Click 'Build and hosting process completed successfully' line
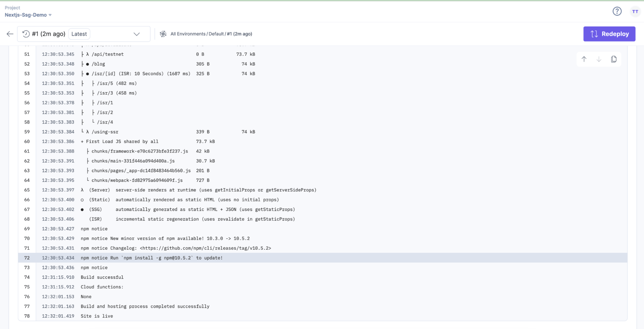 pyautogui.click(x=323, y=306)
